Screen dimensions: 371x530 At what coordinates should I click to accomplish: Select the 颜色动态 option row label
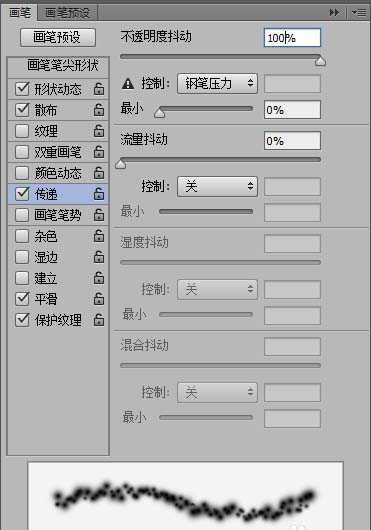(58, 173)
